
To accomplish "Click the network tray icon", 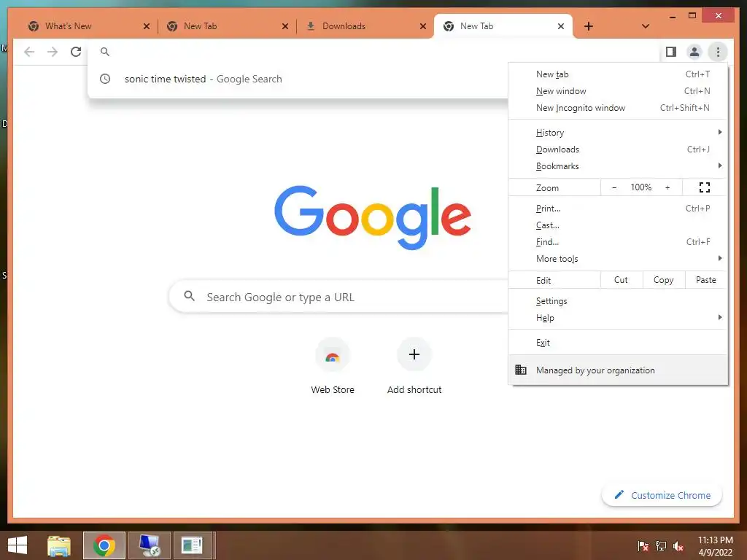I will tap(661, 545).
